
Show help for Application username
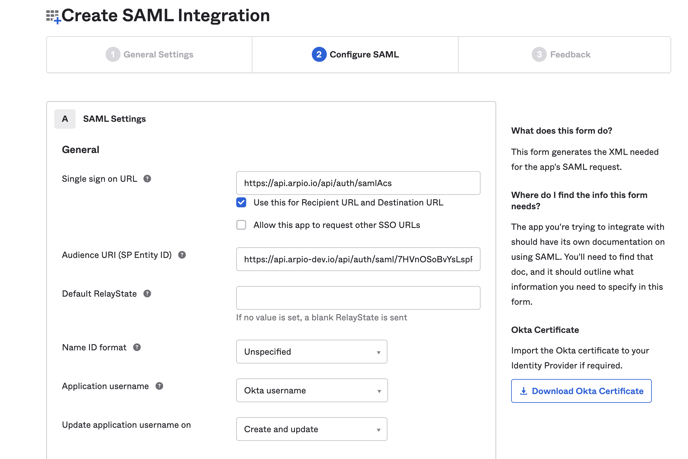point(159,386)
